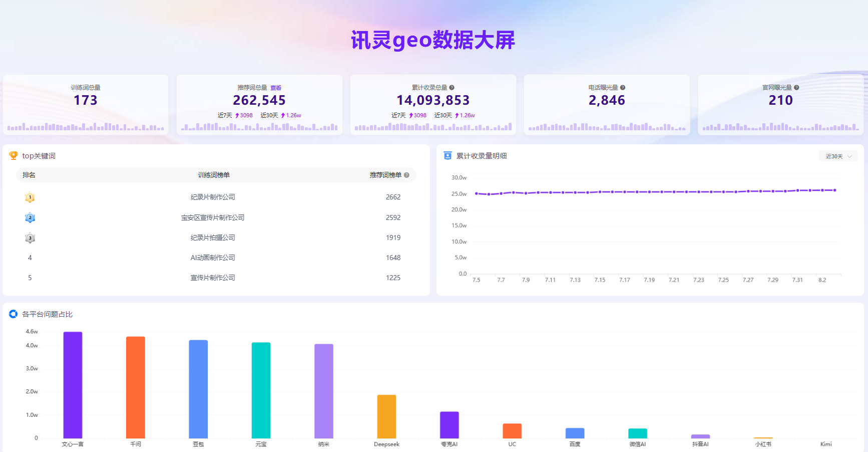Click the trophy icon beside top关键词
This screenshot has width=868, height=452.
click(x=14, y=156)
